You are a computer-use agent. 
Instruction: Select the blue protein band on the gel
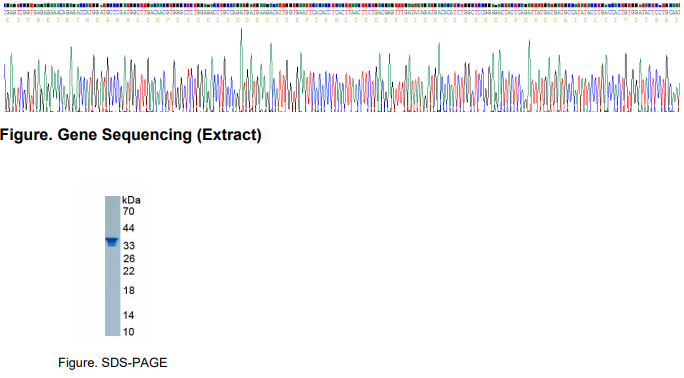[112, 242]
